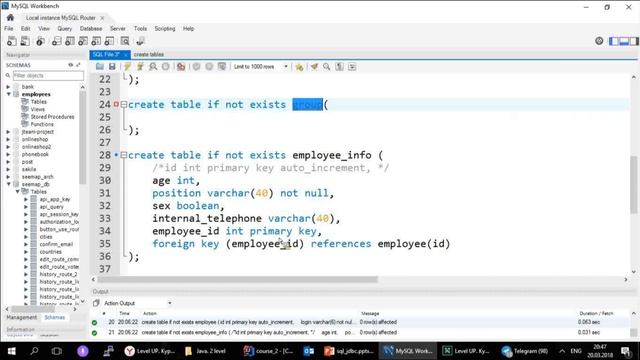
Task: Expand the phonebook schema
Action: click(x=8, y=154)
